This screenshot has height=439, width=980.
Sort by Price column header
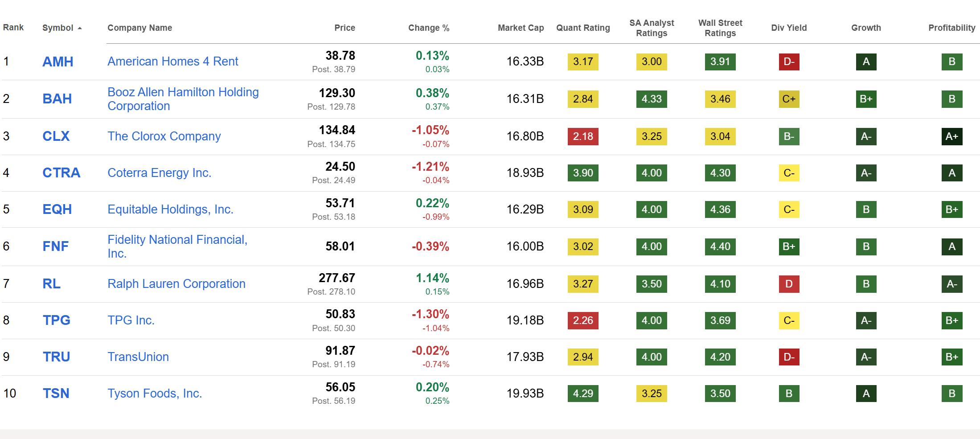tap(344, 28)
